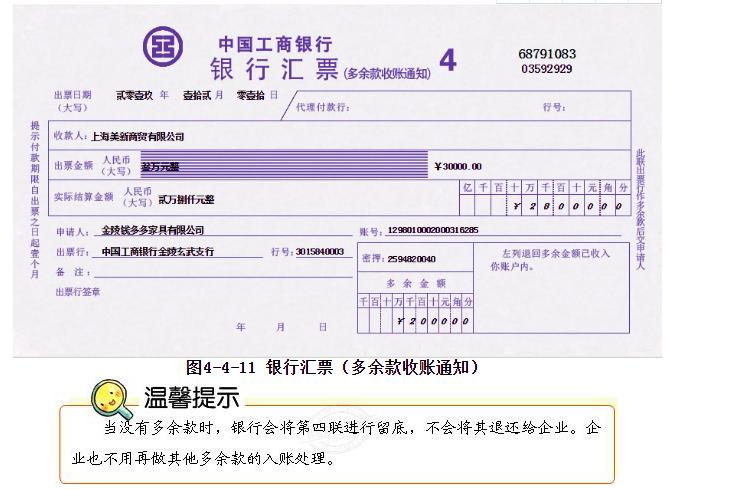Click the ¥200000 digits in surplus grid
Screen dimensions: 751x489
pos(433,321)
